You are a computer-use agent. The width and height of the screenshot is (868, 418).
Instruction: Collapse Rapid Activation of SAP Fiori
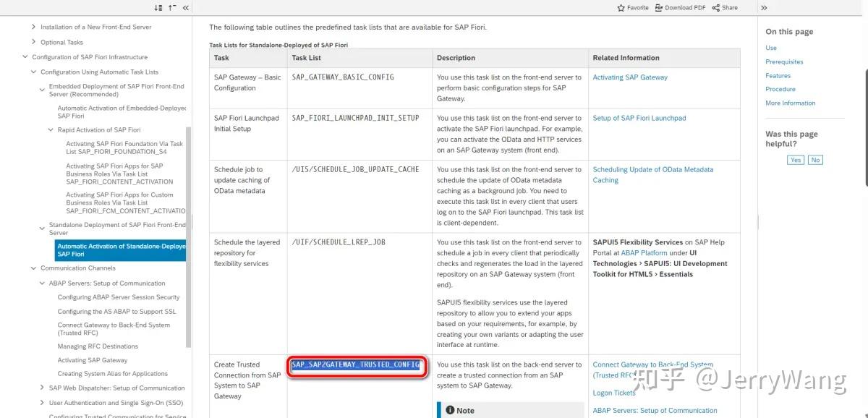click(x=51, y=130)
